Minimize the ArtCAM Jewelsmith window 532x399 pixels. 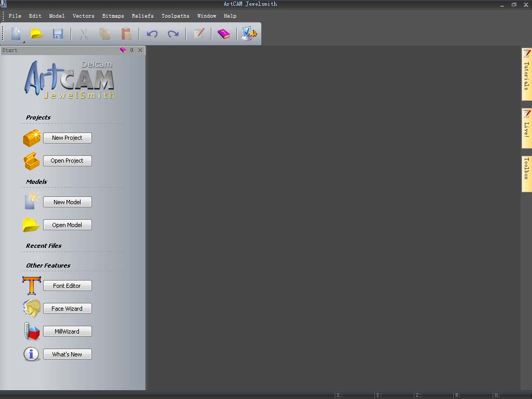click(x=502, y=5)
